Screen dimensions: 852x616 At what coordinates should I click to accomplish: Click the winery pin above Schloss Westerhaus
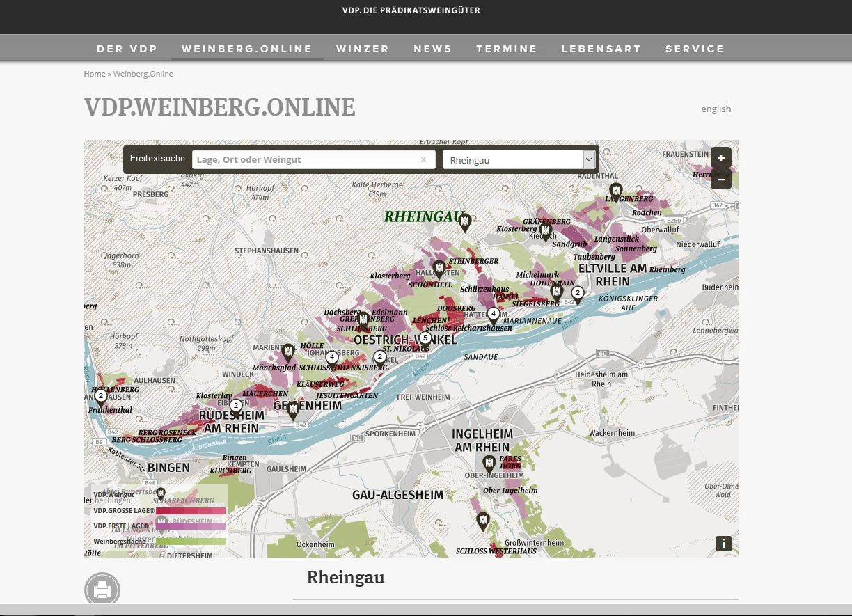[x=482, y=521]
